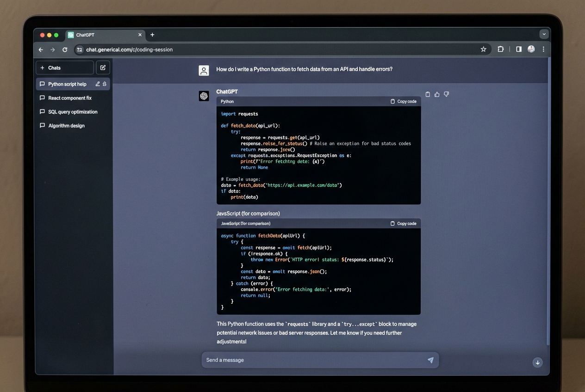
Task: Open the browser extensions puzzle icon
Action: 501,49
